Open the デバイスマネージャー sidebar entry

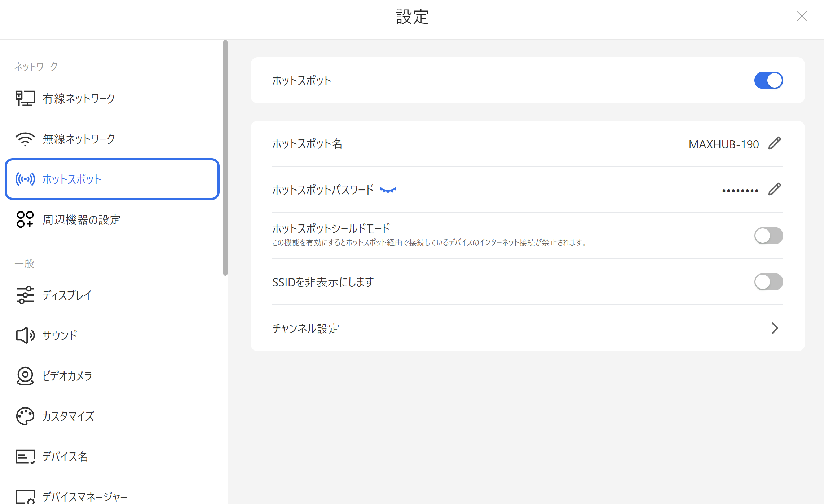coord(85,497)
